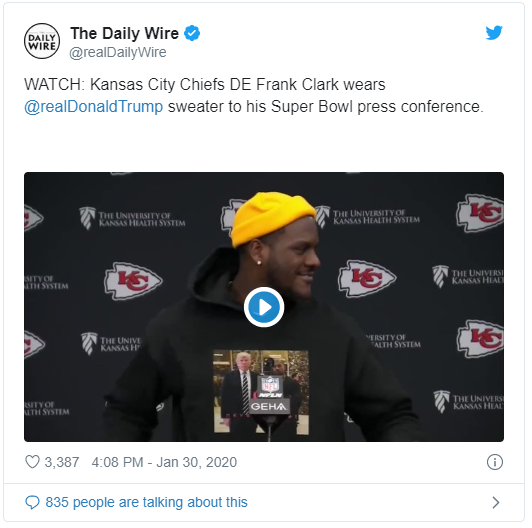Open the @realDailyWire handle
532x528 pixels.
point(118,52)
